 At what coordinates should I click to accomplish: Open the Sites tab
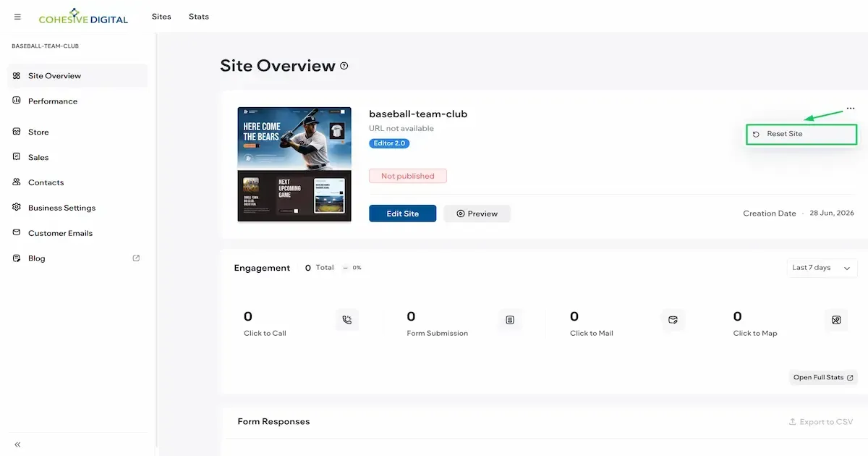(161, 16)
